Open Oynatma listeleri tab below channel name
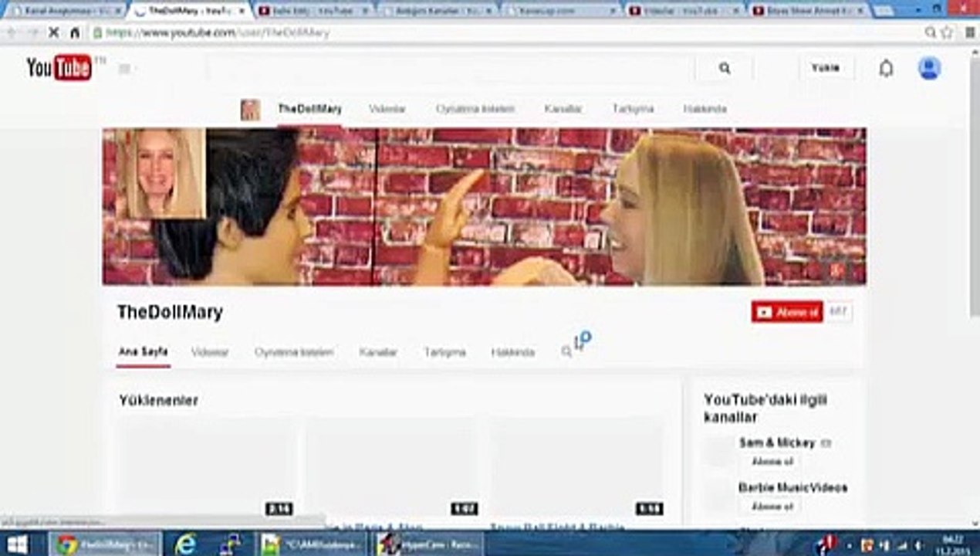 tap(294, 352)
